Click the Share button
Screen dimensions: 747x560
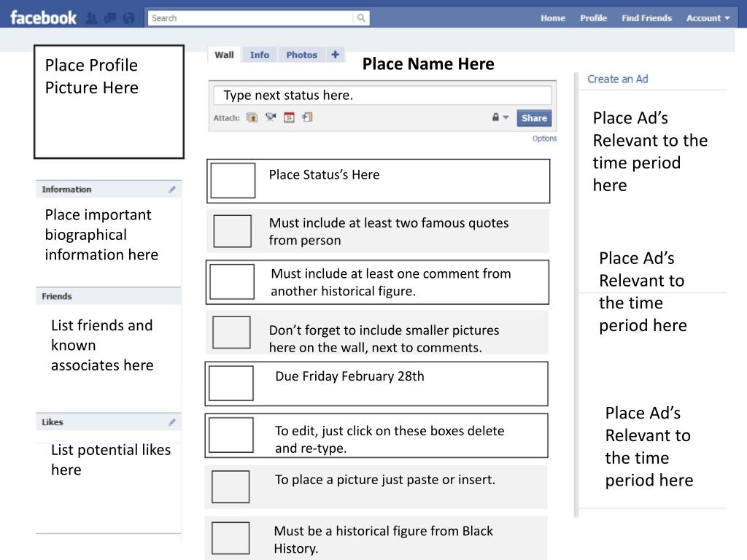point(534,118)
